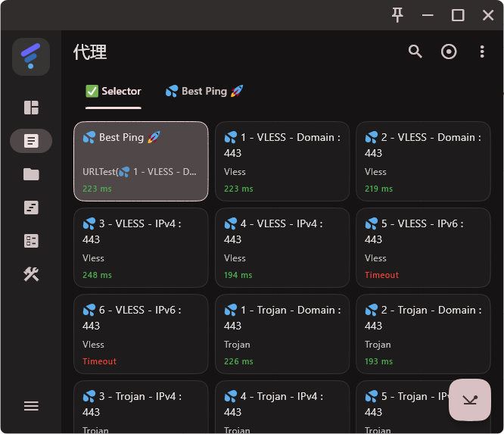The image size is (504, 434).
Task: Click the search magnifier icon
Action: pyautogui.click(x=415, y=52)
